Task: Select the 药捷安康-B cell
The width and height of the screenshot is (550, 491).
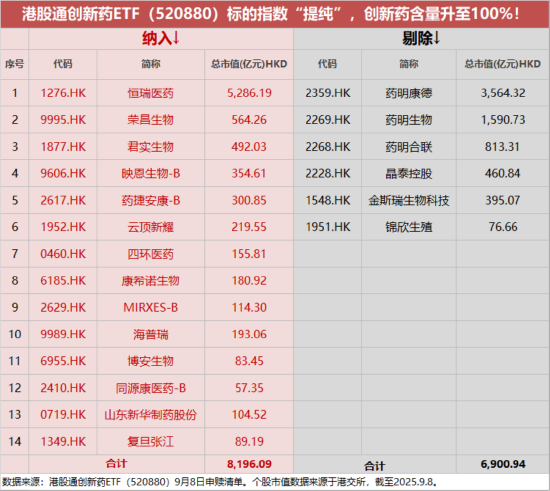Action: [150, 200]
